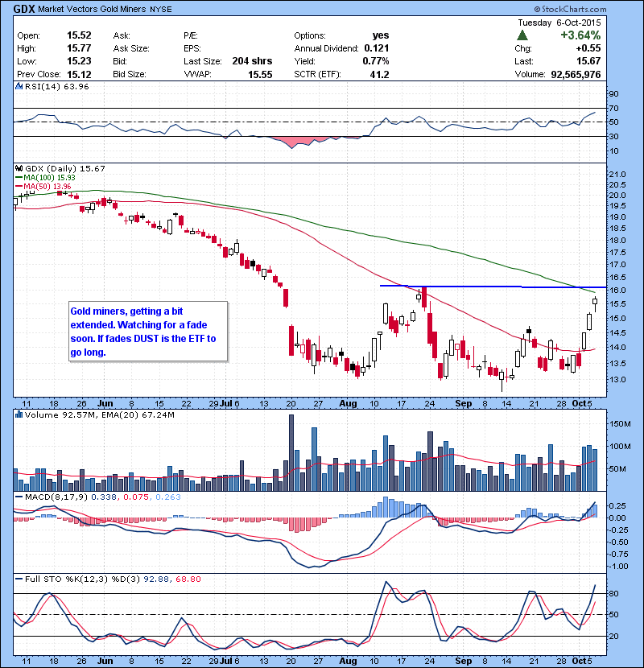This screenshot has height=668, width=644.
Task: Click the SCTR (ETF) value 41.2
Action: pyautogui.click(x=379, y=75)
